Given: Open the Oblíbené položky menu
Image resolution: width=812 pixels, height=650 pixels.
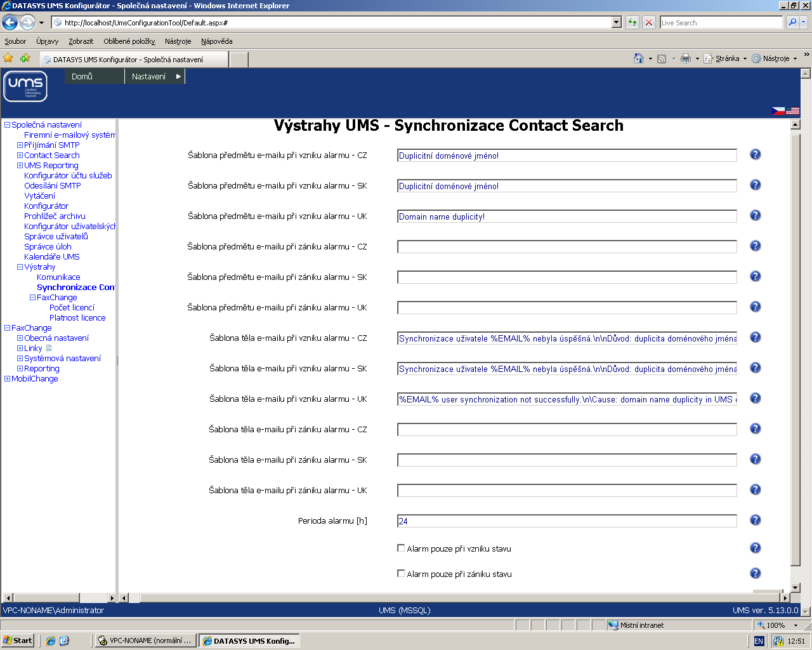Looking at the screenshot, I should point(129,41).
